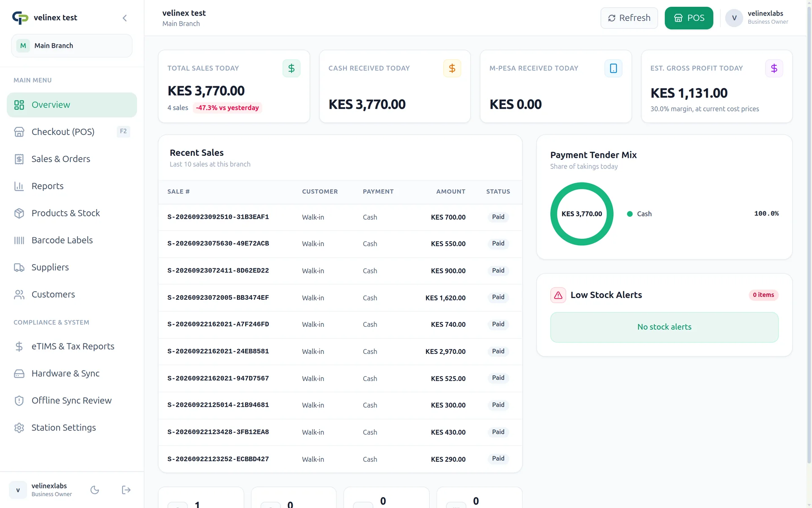Click the AMOUNT column header
812x508 pixels.
click(x=451, y=192)
